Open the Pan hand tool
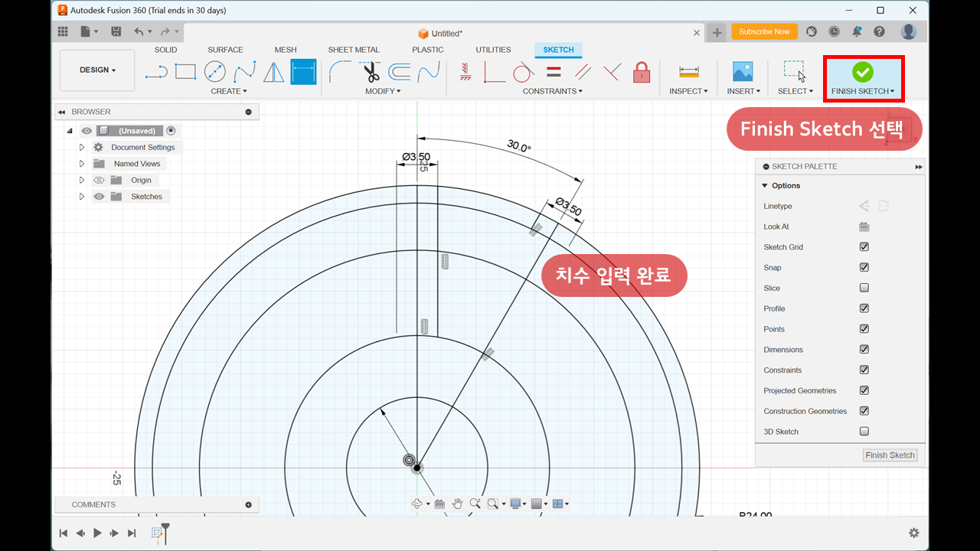This screenshot has height=551, width=980. [457, 504]
